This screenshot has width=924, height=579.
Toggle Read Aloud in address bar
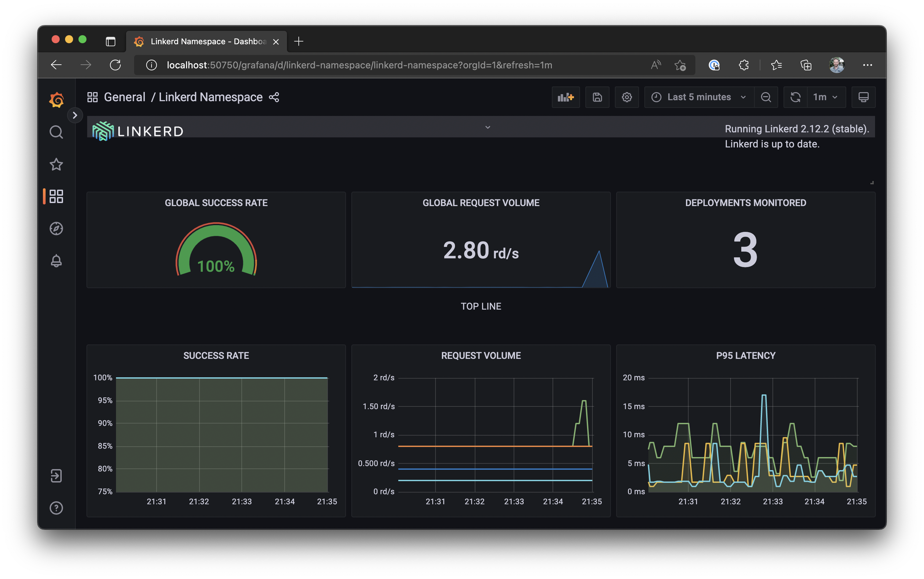coord(656,65)
